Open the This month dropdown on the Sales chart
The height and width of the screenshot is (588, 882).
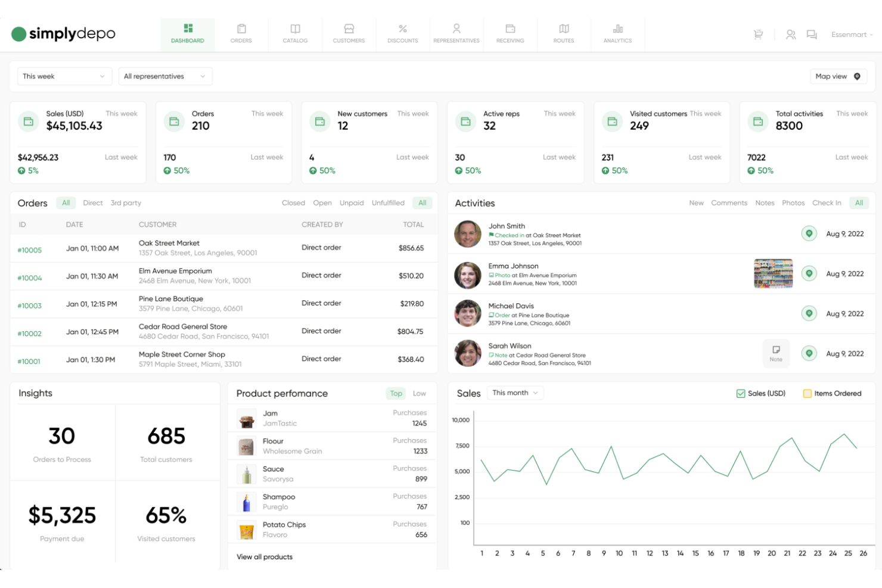point(514,393)
